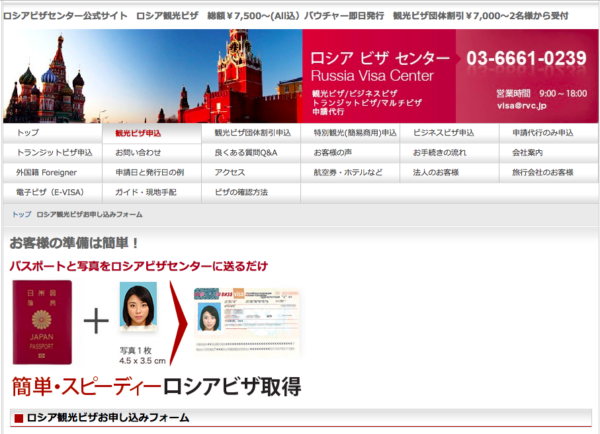Go to 会社案内 company page

pos(527,153)
